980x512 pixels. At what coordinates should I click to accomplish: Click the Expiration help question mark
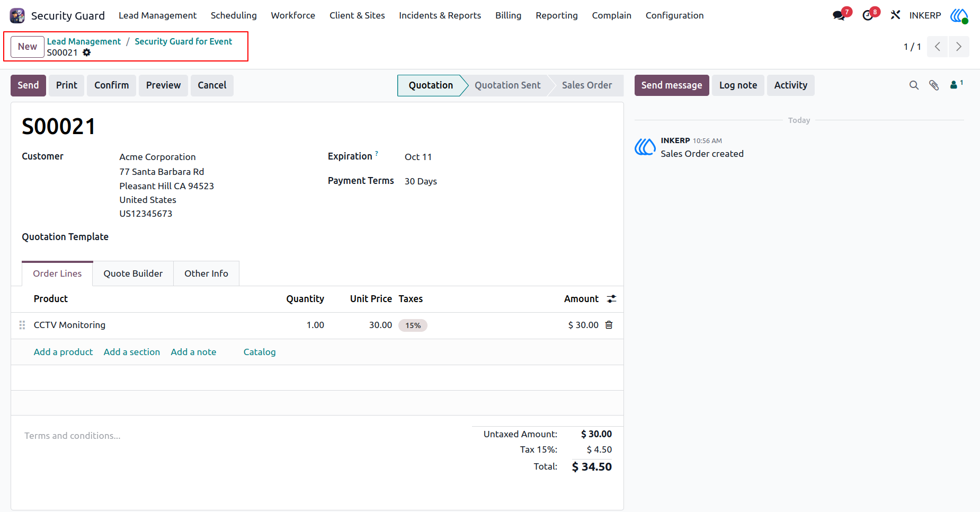[x=377, y=154]
